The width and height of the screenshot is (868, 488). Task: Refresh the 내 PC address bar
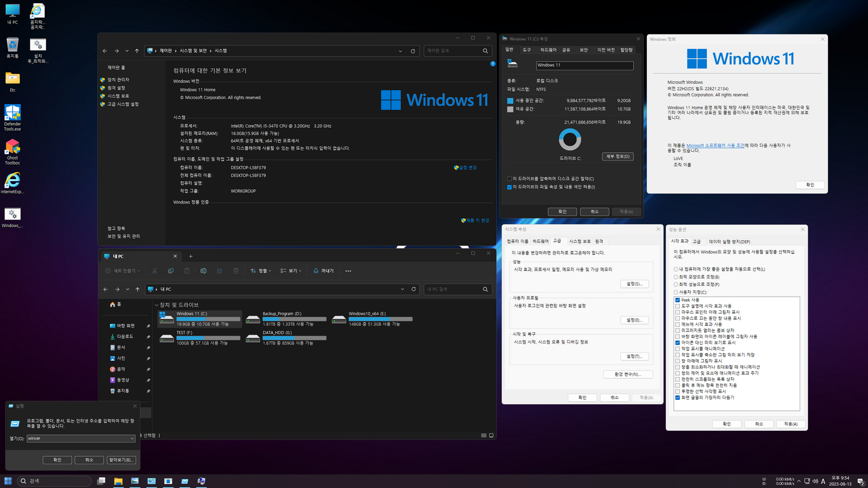coord(414,289)
